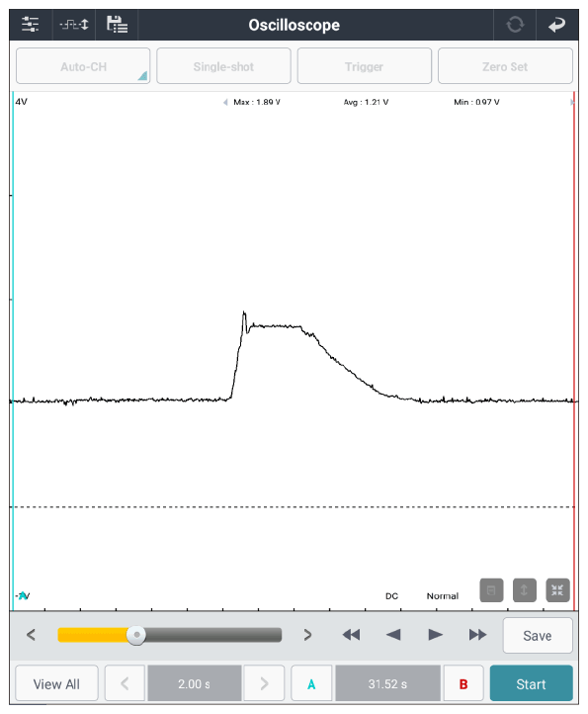Screen dimensions: 588x714
Task: Play the recorded waveform forward
Action: click(x=436, y=634)
